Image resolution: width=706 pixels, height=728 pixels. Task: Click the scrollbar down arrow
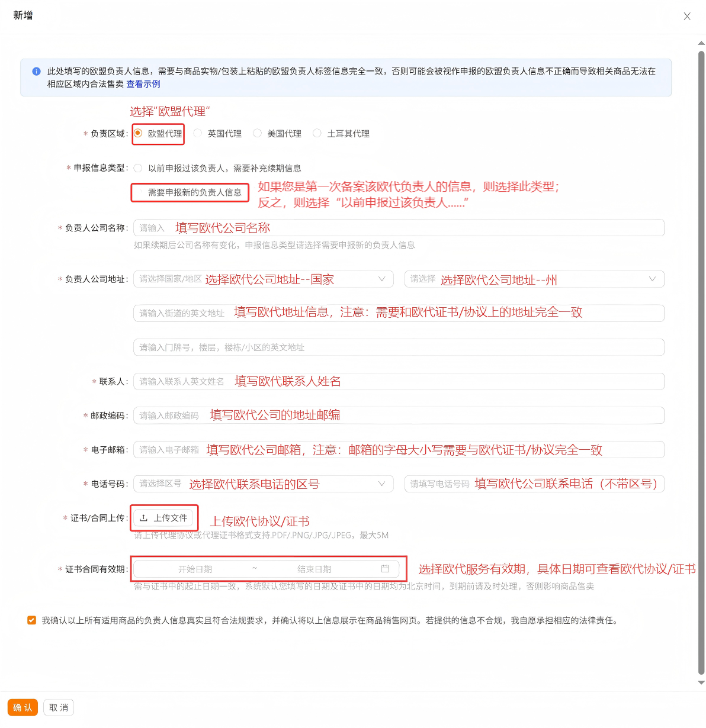(x=701, y=682)
